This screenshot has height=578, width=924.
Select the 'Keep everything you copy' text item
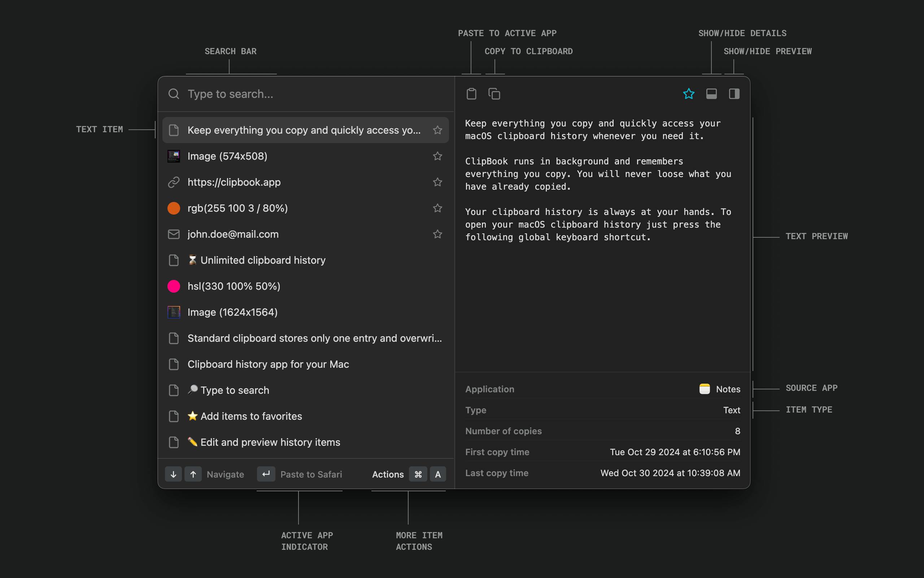[305, 130]
